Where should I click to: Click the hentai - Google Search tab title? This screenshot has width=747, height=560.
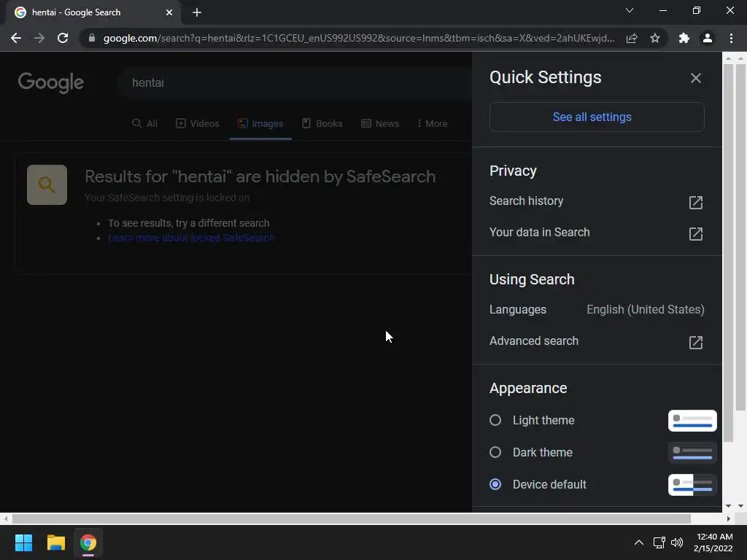pyautogui.click(x=76, y=12)
